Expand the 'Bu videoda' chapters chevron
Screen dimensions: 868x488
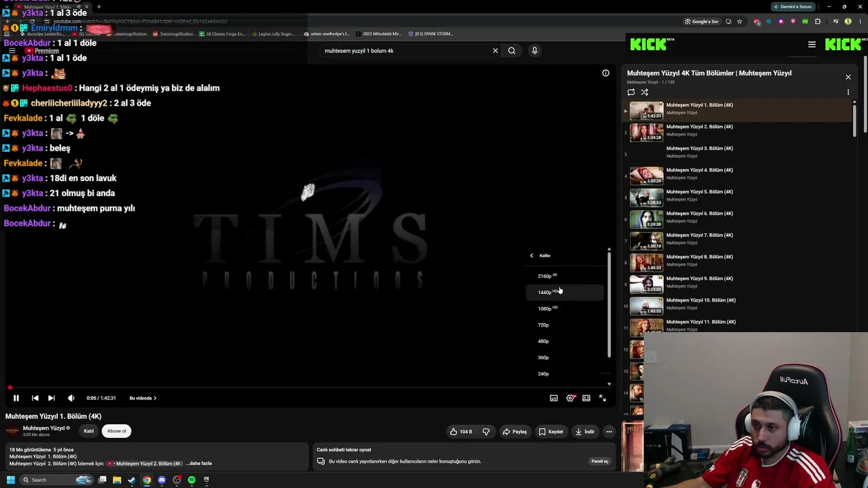[155, 398]
